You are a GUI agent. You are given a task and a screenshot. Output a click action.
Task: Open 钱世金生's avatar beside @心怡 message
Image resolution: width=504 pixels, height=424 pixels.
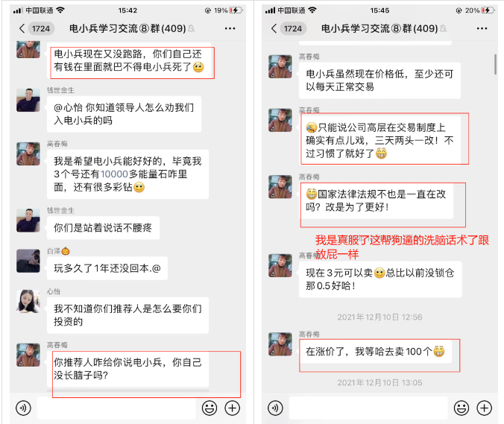28,100
